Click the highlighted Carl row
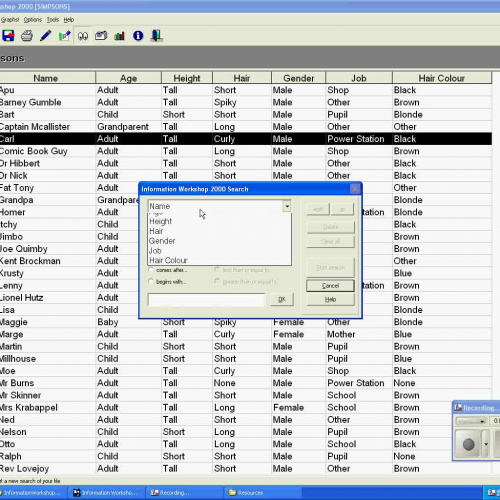Image resolution: width=500 pixels, height=500 pixels. click(246, 139)
